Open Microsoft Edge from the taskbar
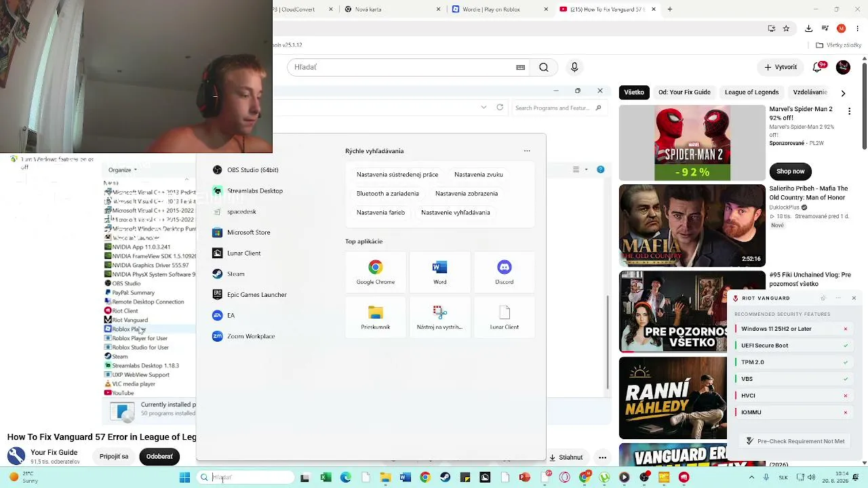Image resolution: width=868 pixels, height=488 pixels. (346, 478)
